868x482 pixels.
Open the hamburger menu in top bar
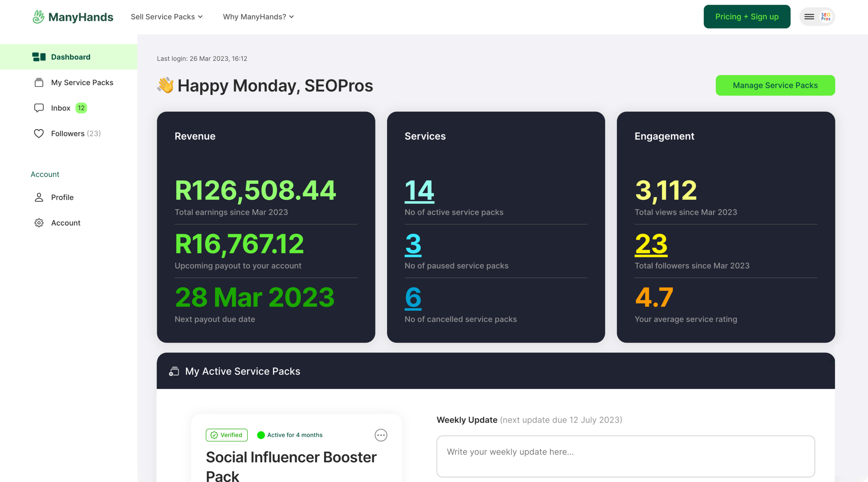pyautogui.click(x=809, y=17)
